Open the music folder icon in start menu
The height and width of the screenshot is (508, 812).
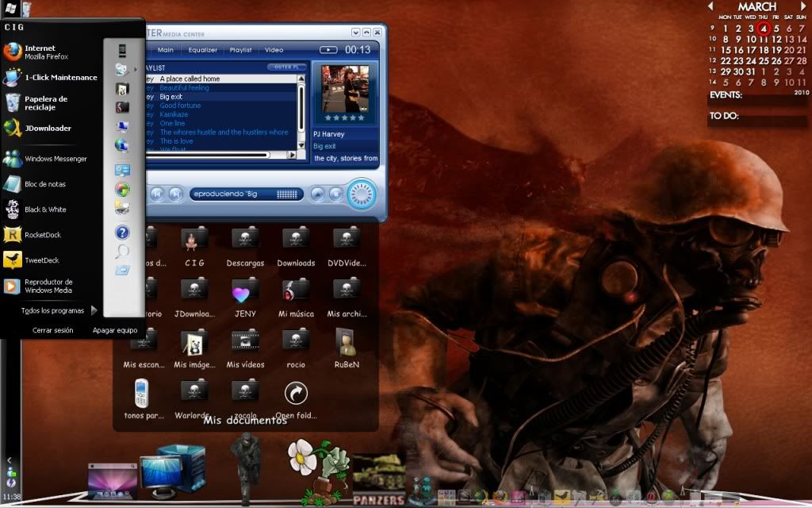coord(122,107)
